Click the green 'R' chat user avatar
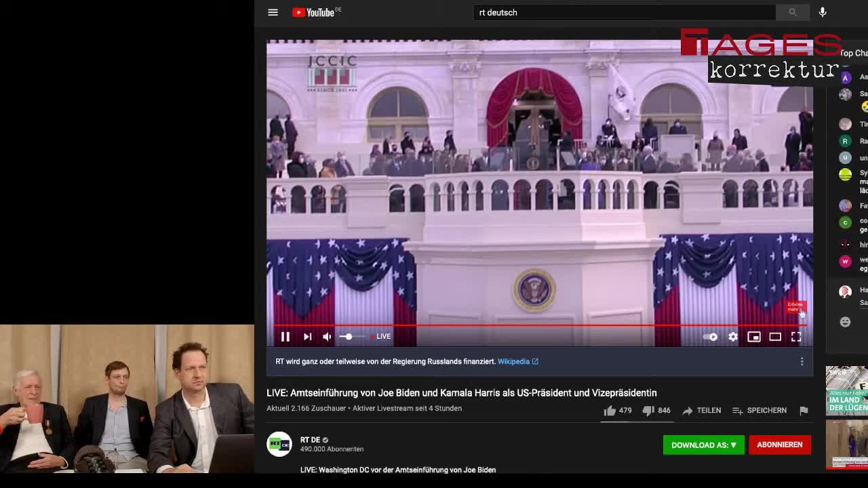868x488 pixels. [x=845, y=141]
